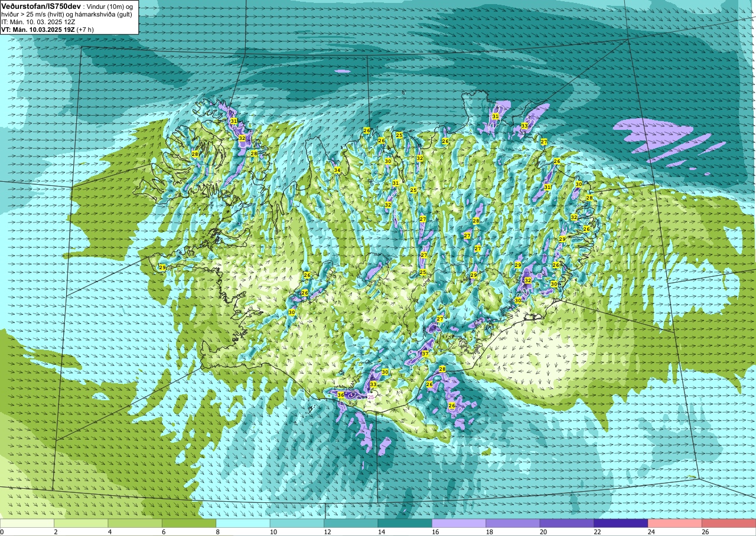Click the 0–2 m/s pale yellow legend swatch

click(27, 523)
